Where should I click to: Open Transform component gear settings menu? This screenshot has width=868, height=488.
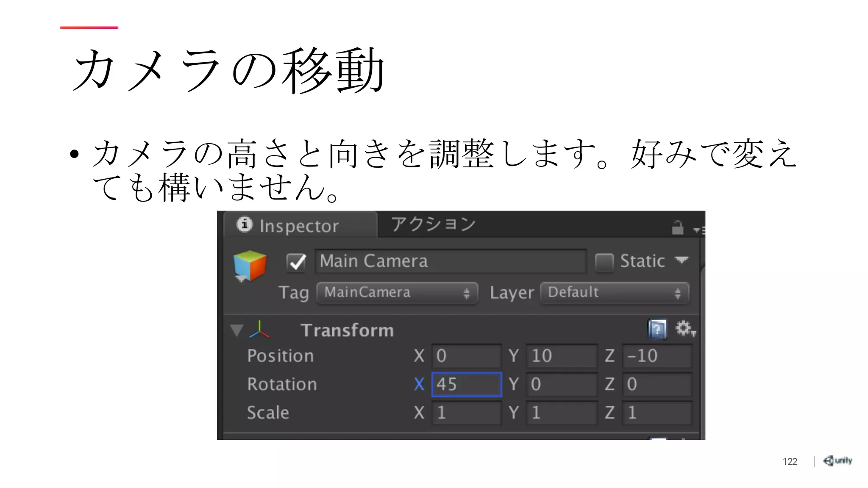[684, 329]
